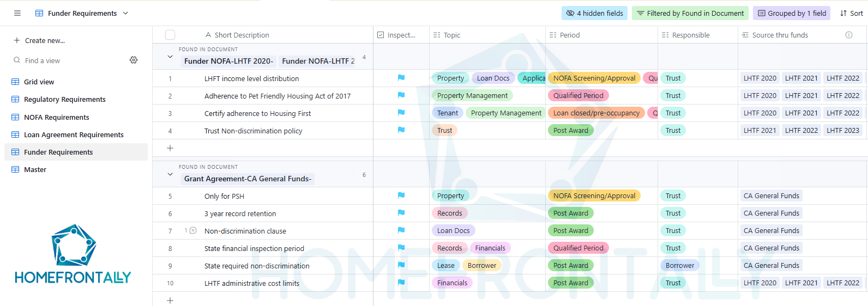Click the Grouped by 1 field button
868x306 pixels.
point(791,13)
